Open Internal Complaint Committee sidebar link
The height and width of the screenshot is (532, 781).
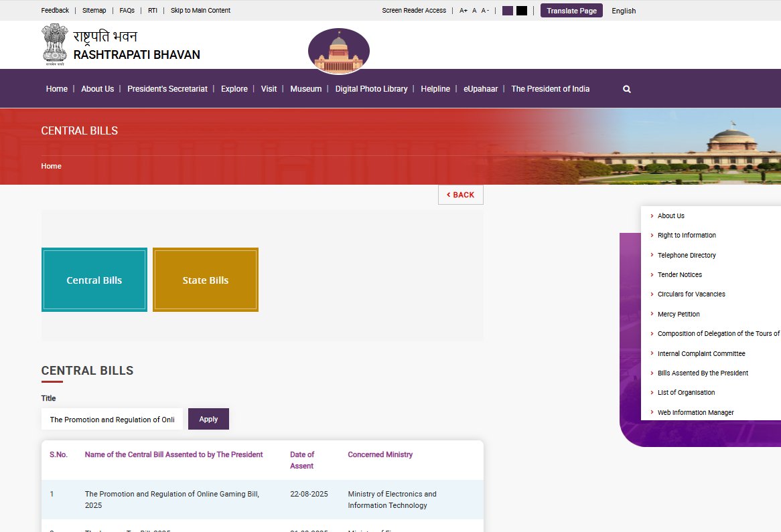(701, 353)
